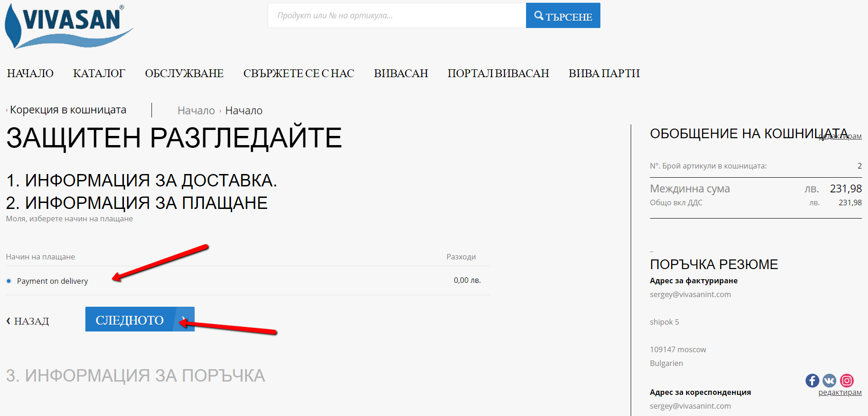Click the Instagram social icon
Viewport: 868px width, 416px height.
click(847, 380)
